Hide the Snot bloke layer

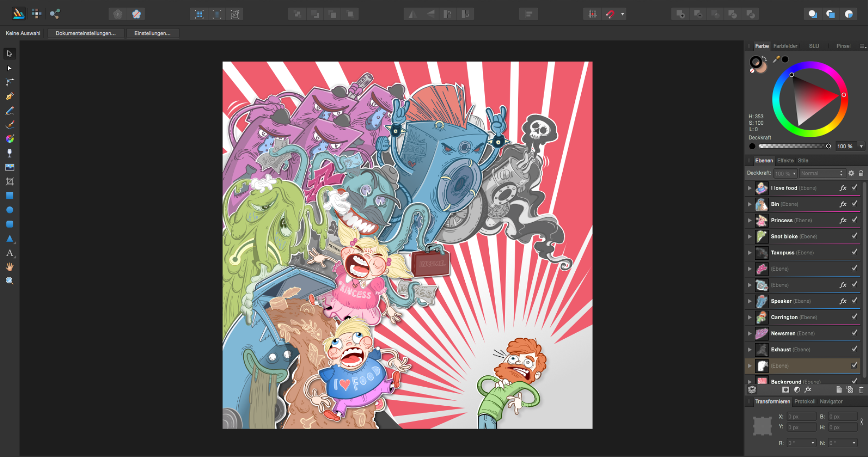[x=854, y=236]
